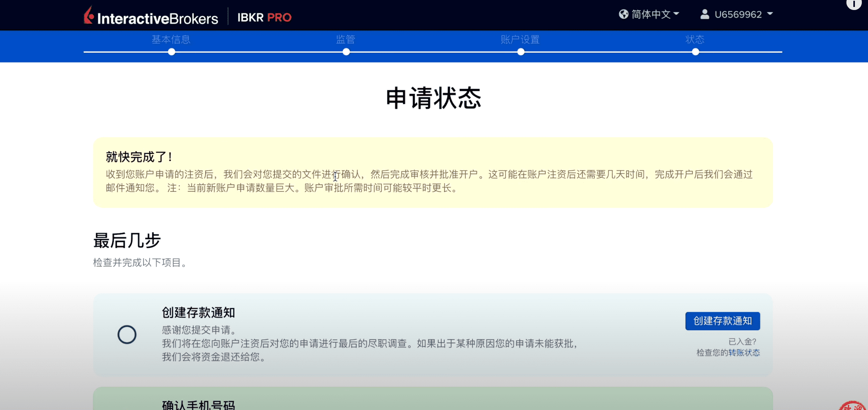Click the 创建存款通知 blue button
Screen dimensions: 868x410
[722, 321]
